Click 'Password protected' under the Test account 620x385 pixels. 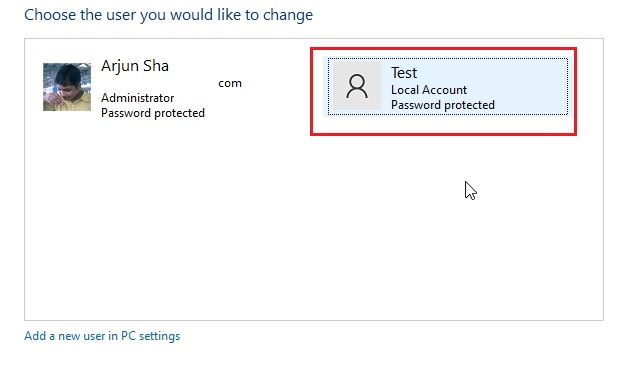443,105
